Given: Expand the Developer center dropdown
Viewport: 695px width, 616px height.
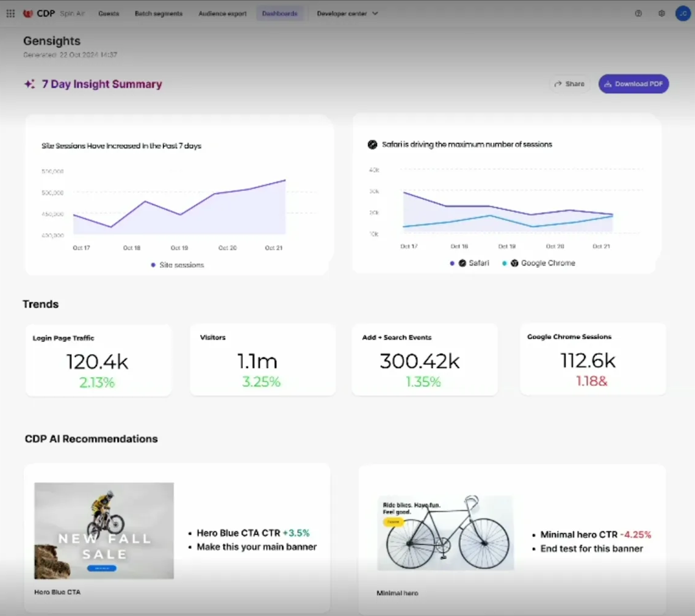Looking at the screenshot, I should click(x=343, y=13).
